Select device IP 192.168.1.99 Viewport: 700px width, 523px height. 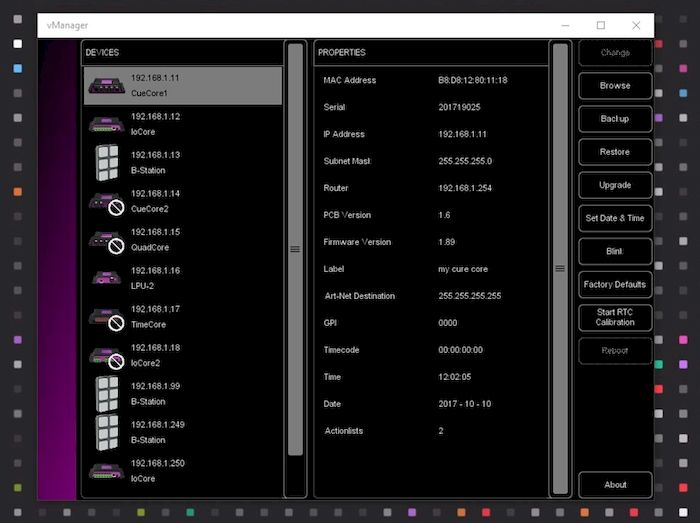(155, 386)
